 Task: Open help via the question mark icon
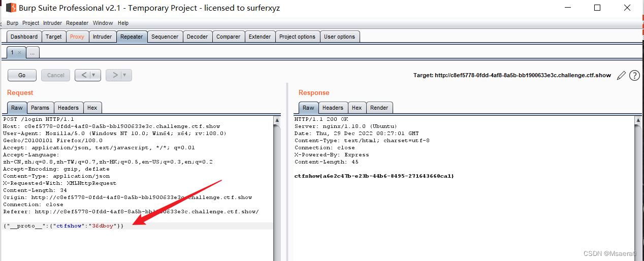pyautogui.click(x=634, y=75)
